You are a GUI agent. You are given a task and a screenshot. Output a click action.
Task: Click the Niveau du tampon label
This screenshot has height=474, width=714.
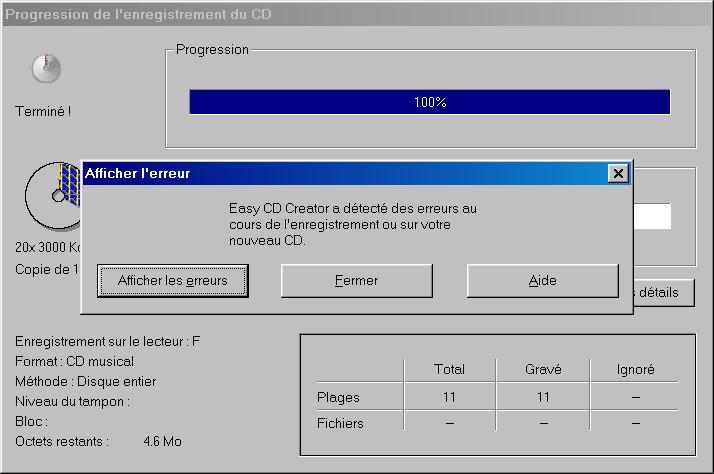point(72,402)
